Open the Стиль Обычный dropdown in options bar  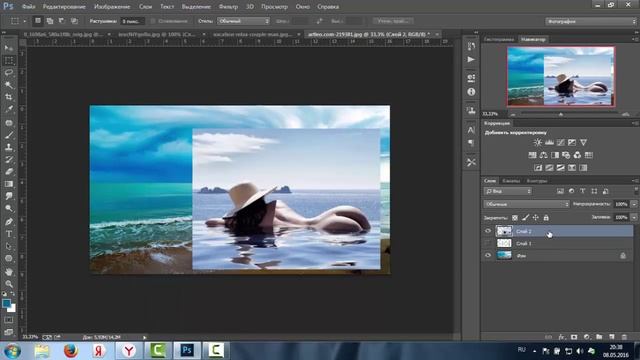coord(243,21)
